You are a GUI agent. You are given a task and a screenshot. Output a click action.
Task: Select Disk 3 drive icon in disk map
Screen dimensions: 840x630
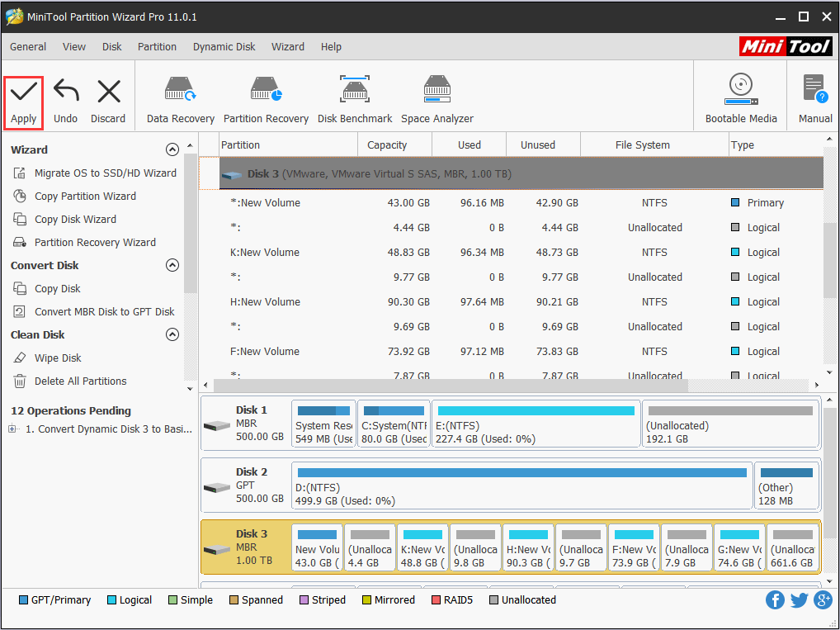217,550
